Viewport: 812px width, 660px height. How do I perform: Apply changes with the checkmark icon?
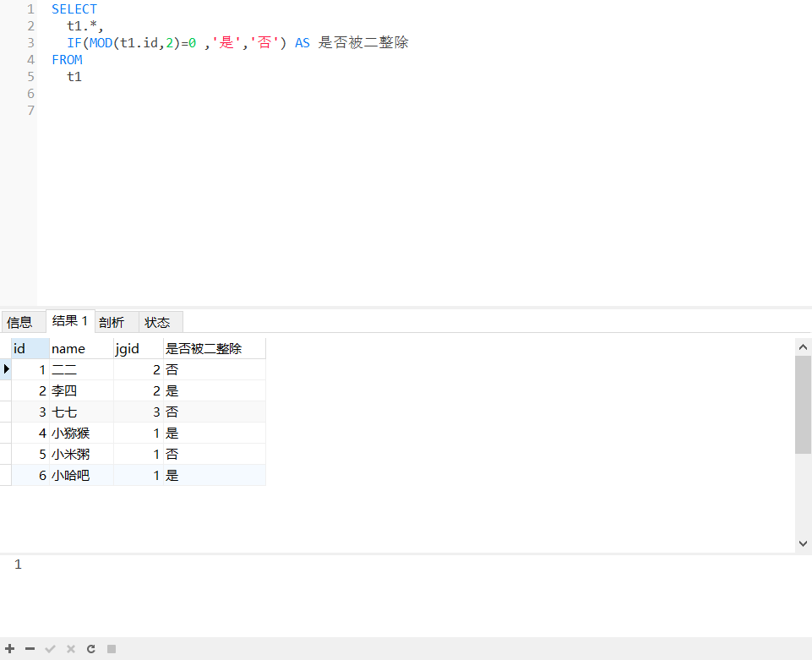(x=50, y=649)
